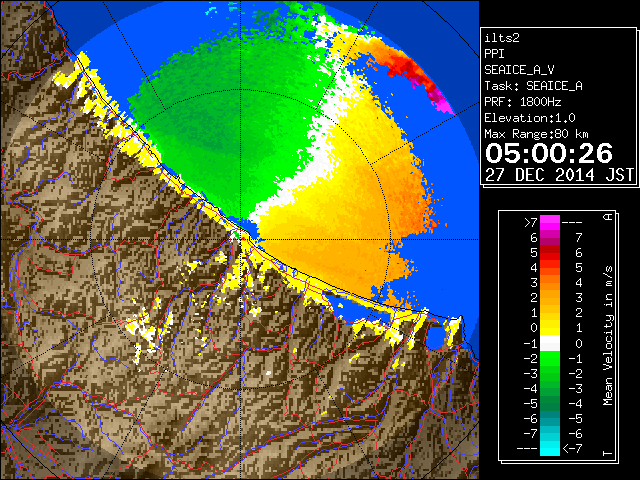This screenshot has width=640, height=480.
Task: Click the ">7" legend label
Action: tap(530, 223)
